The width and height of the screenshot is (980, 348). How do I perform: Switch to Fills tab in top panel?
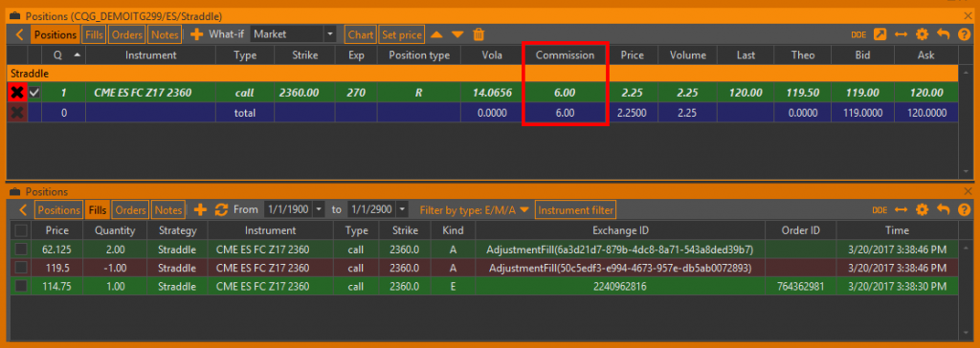pyautogui.click(x=95, y=34)
